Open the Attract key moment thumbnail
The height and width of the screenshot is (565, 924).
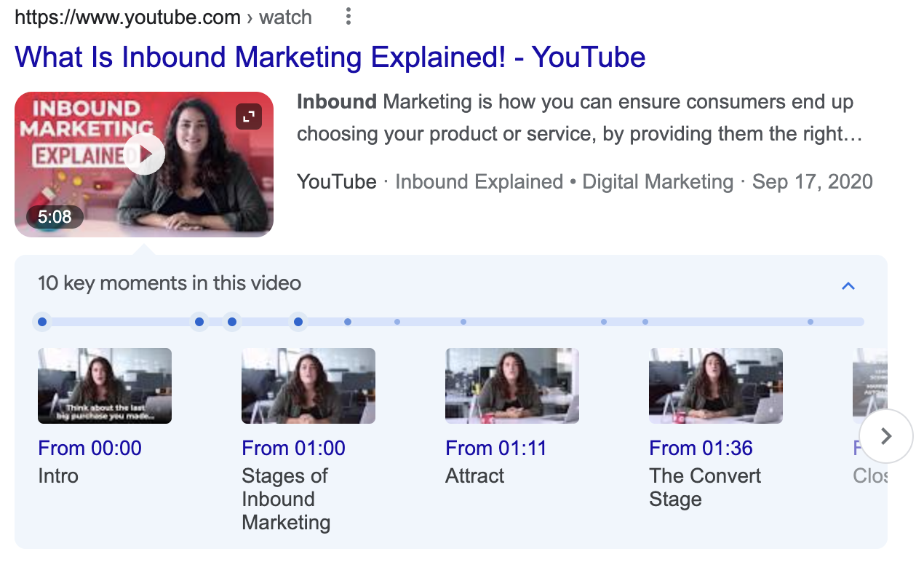coord(512,386)
